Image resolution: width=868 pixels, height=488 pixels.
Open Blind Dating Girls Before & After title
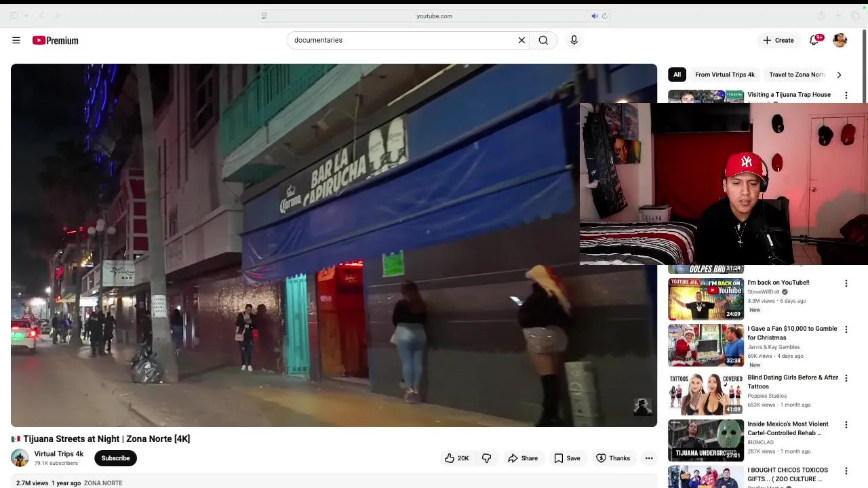(x=793, y=382)
